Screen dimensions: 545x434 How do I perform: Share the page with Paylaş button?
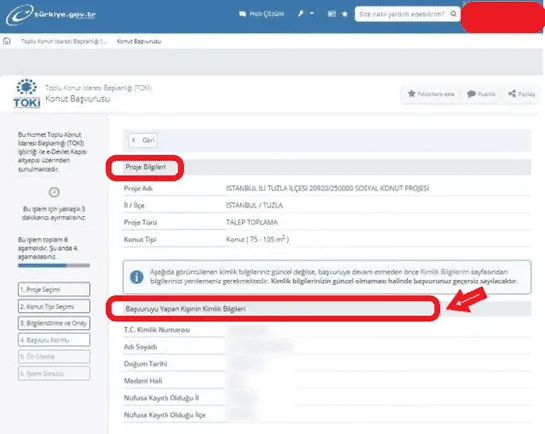click(x=521, y=94)
